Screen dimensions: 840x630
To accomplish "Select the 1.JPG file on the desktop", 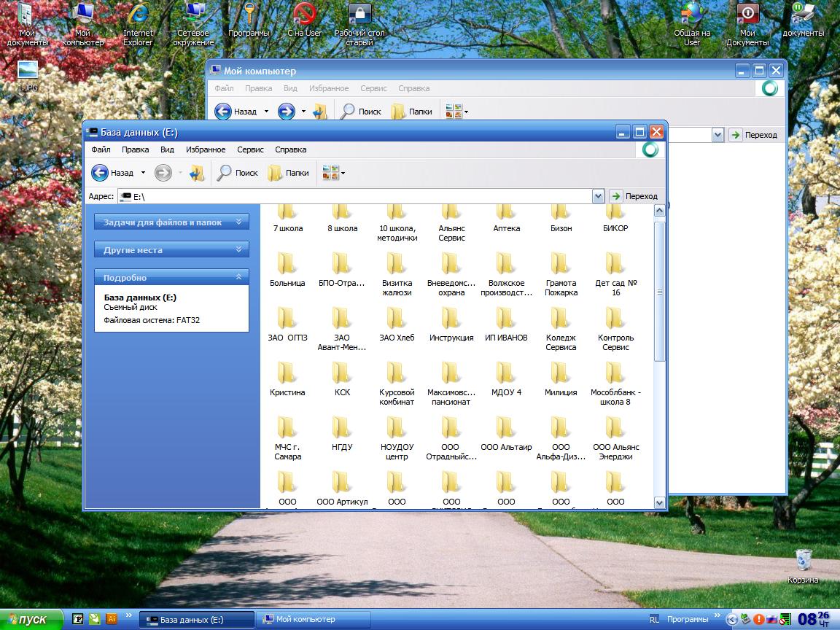I will [28, 71].
